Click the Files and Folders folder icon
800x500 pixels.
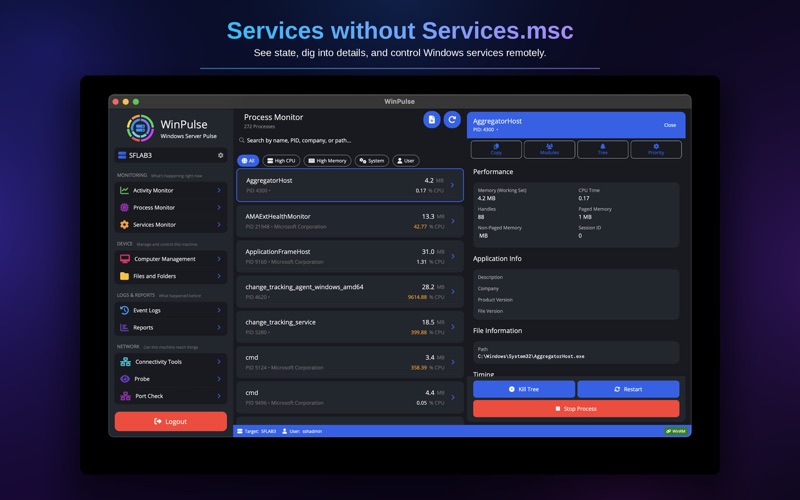tap(124, 276)
